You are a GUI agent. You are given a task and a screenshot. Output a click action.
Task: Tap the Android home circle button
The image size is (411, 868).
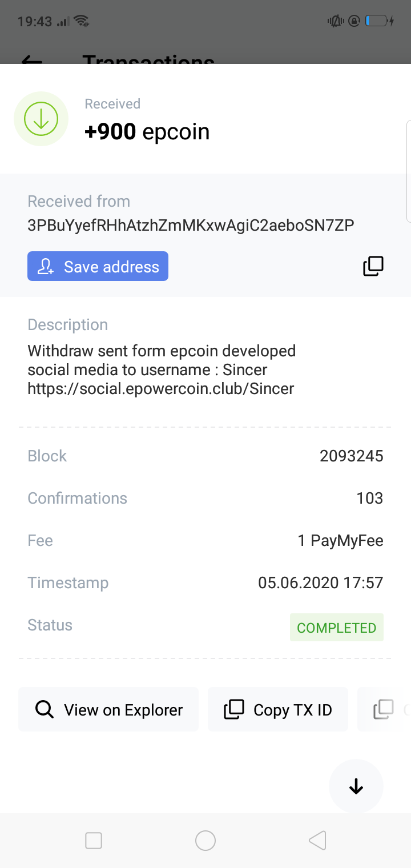[x=205, y=841]
